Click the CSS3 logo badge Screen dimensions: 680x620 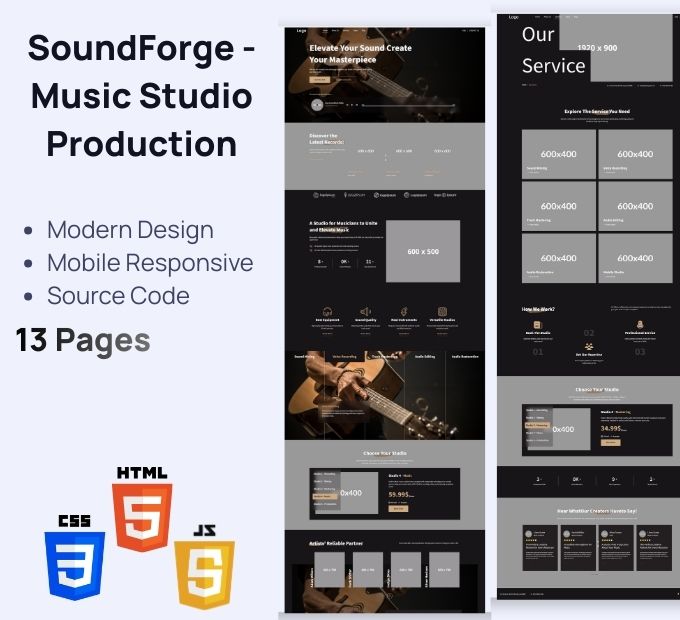(x=75, y=558)
